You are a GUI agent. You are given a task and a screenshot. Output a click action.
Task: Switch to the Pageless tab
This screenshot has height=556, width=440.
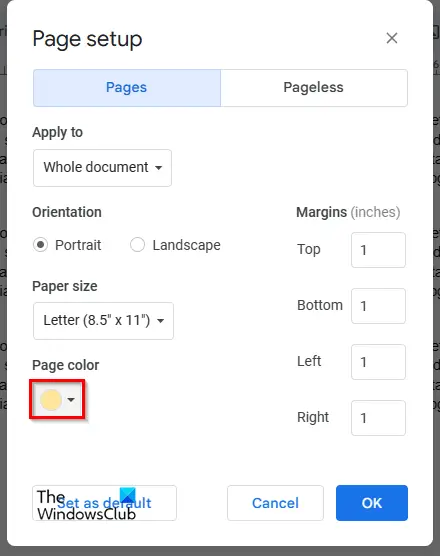click(x=314, y=88)
